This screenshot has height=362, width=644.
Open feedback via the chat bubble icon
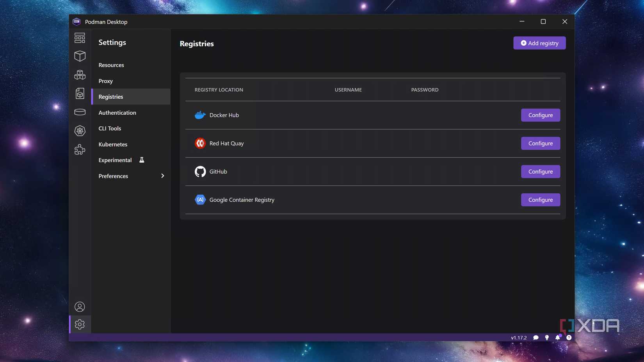(x=535, y=337)
